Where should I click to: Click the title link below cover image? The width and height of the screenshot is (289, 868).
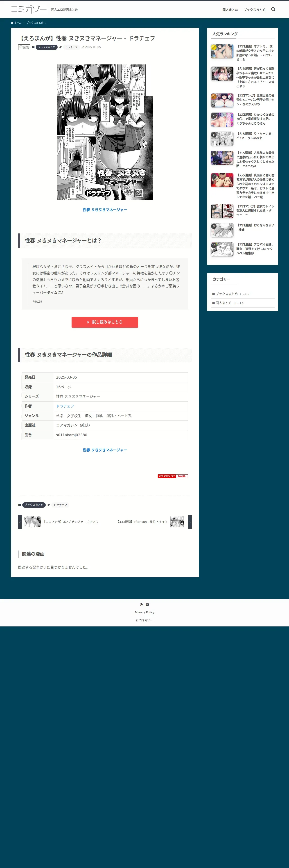105,210
